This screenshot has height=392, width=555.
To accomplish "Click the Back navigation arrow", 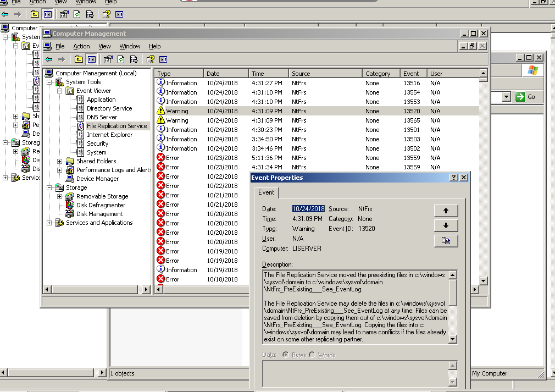I will (x=49, y=59).
